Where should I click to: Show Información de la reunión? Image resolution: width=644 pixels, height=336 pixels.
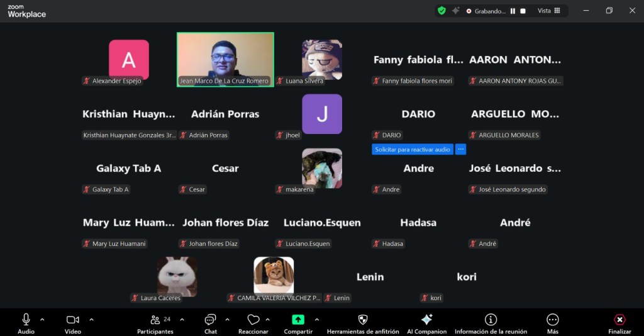click(491, 323)
